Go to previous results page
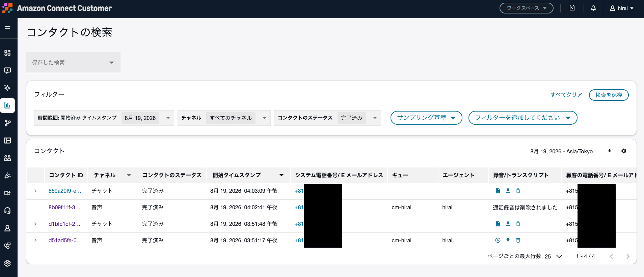The height and width of the screenshot is (277, 644). (x=611, y=256)
